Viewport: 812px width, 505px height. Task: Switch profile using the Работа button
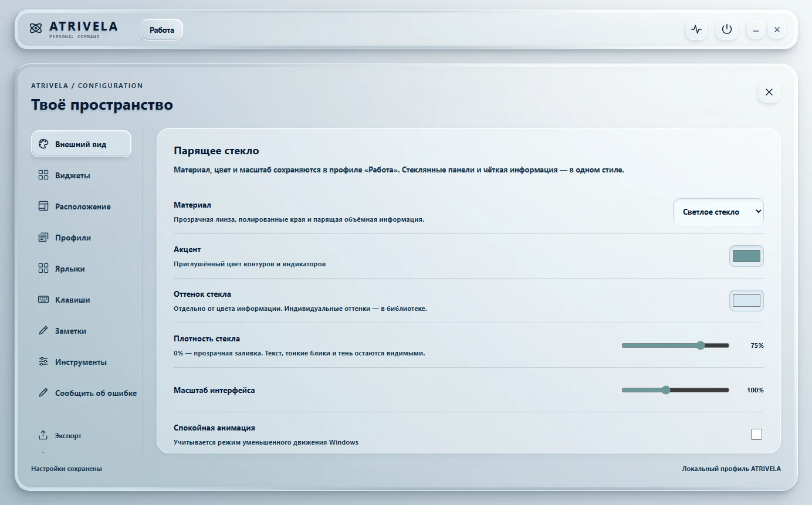162,30
